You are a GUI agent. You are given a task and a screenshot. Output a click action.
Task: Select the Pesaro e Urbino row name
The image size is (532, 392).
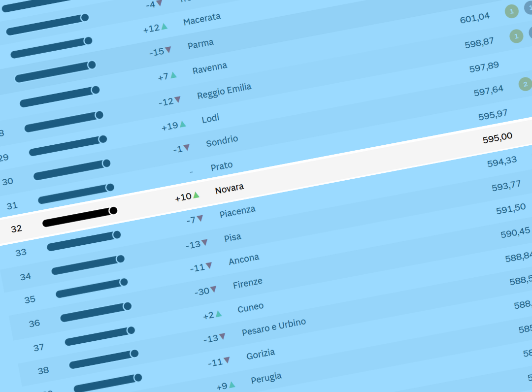click(274, 327)
